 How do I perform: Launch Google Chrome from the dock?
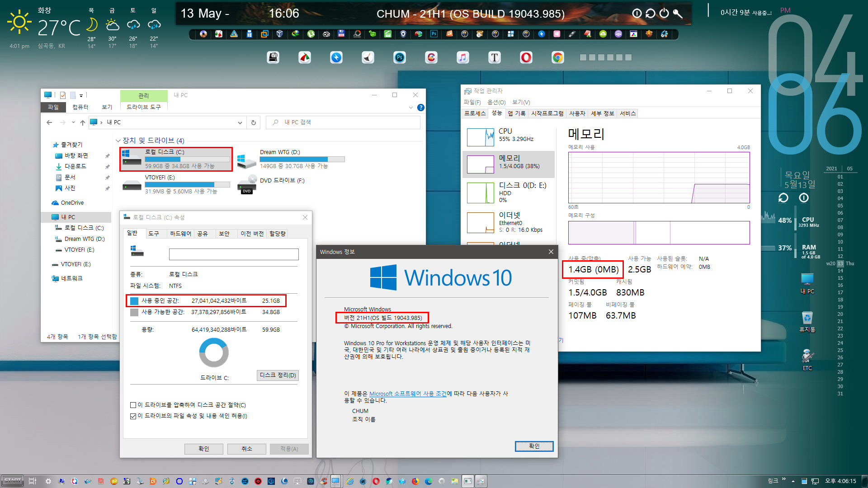pyautogui.click(x=558, y=57)
